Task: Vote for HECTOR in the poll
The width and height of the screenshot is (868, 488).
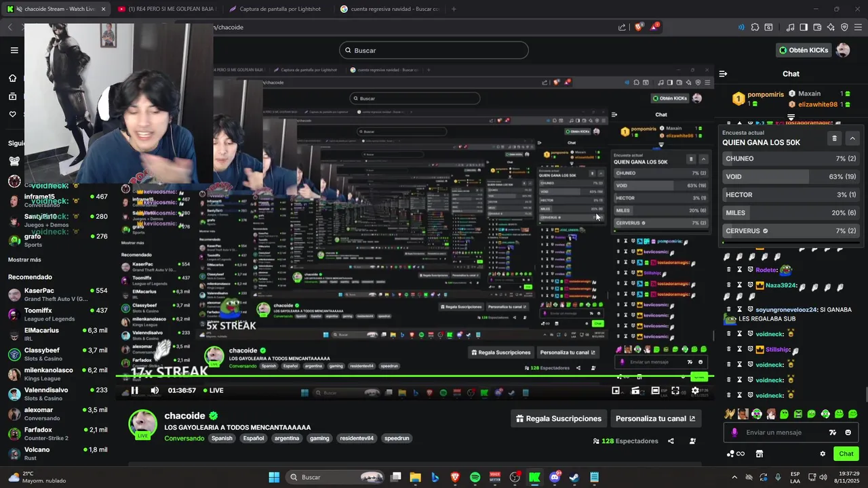Action: click(x=791, y=195)
